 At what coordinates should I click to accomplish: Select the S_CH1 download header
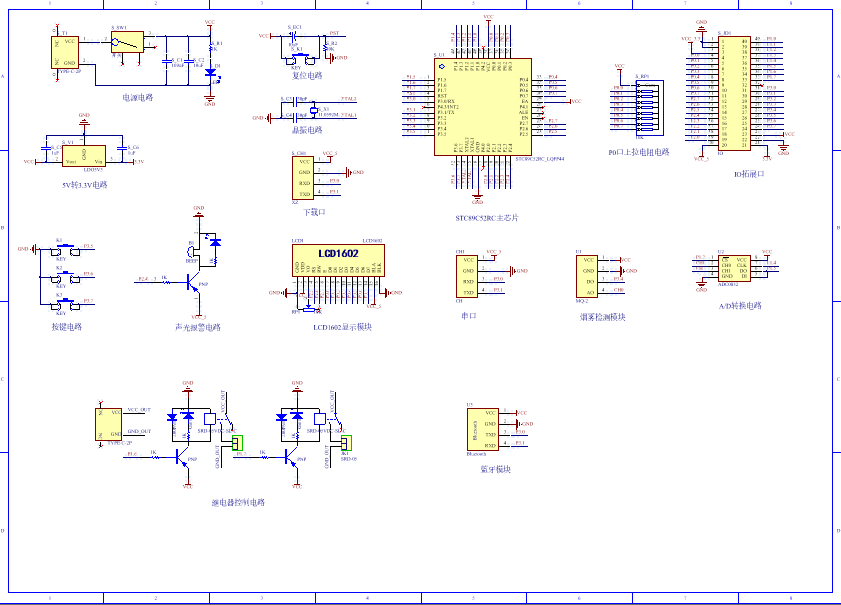tap(303, 178)
